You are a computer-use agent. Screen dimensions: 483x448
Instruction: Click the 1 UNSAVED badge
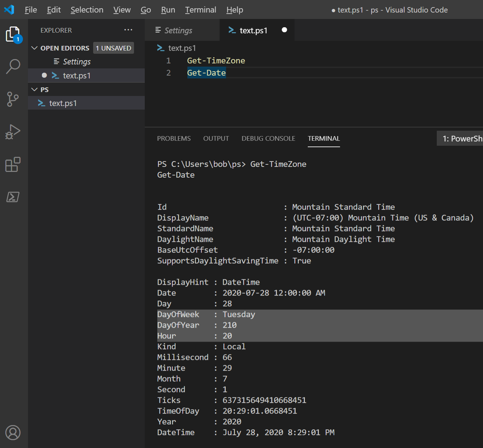113,48
